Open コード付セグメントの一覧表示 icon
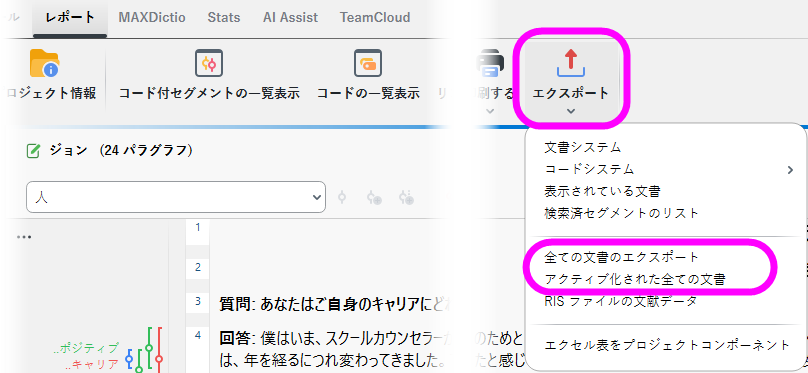This screenshot has width=808, height=373. tap(209, 63)
